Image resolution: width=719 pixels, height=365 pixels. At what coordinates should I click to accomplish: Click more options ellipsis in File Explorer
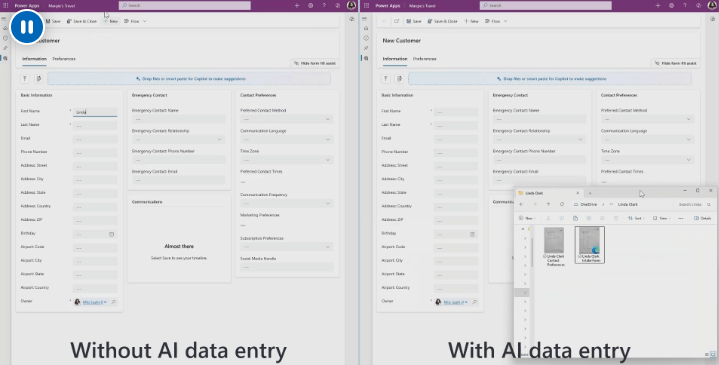point(680,218)
